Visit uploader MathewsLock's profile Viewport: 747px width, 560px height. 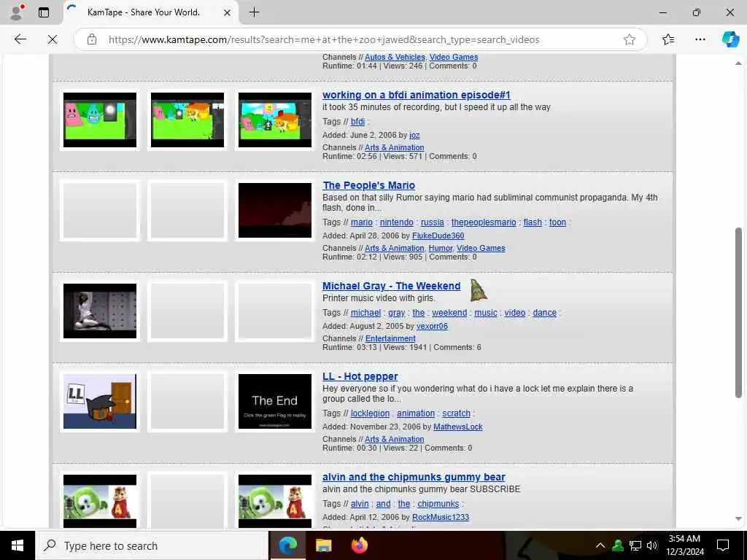tap(458, 427)
